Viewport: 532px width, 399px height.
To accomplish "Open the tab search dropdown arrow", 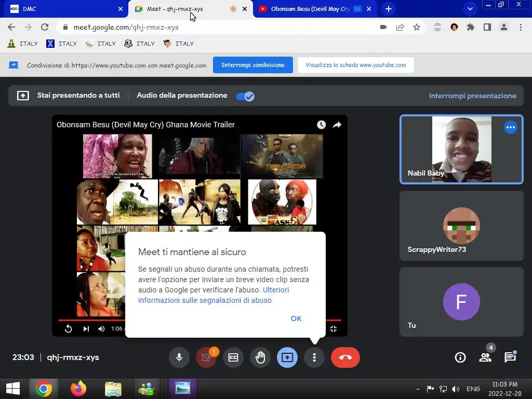I will (x=470, y=9).
